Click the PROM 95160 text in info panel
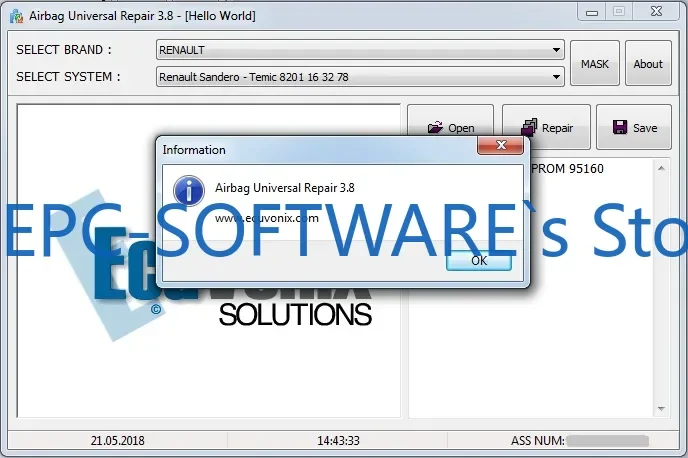 [x=567, y=168]
